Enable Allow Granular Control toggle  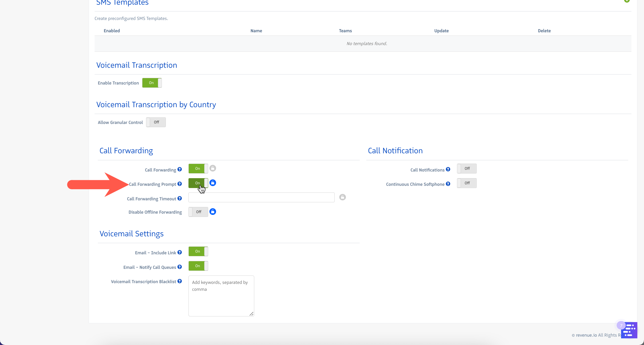click(156, 122)
